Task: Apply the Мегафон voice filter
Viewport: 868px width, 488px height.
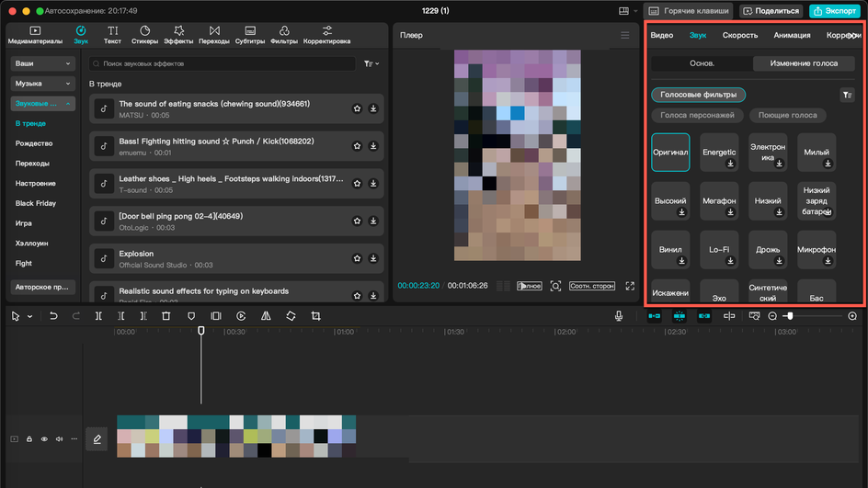Action: 719,201
